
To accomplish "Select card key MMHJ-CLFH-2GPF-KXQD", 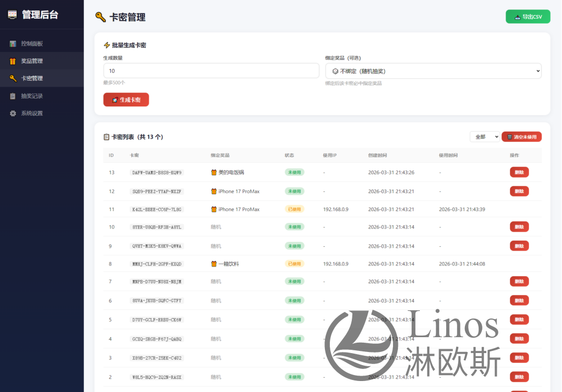I will pos(156,264).
